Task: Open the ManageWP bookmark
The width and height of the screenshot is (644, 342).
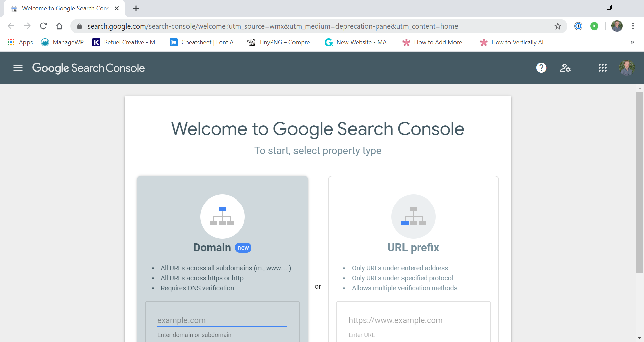Action: pos(62,42)
